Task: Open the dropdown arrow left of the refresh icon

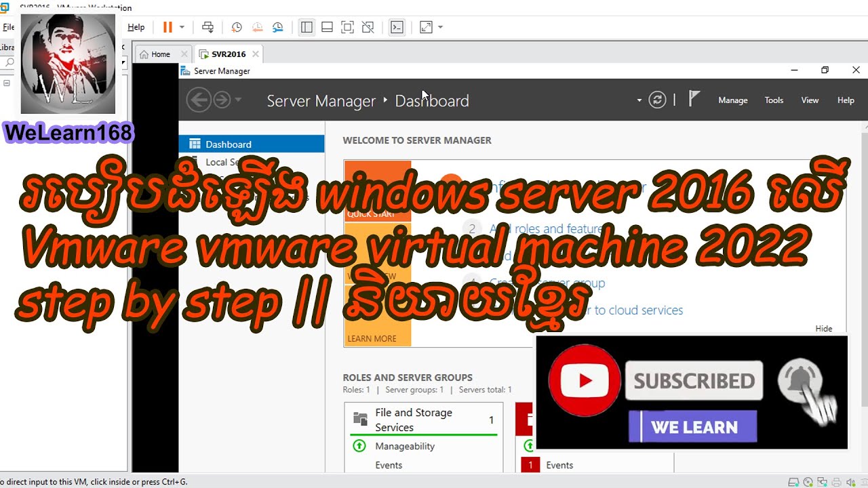Action: pyautogui.click(x=639, y=100)
